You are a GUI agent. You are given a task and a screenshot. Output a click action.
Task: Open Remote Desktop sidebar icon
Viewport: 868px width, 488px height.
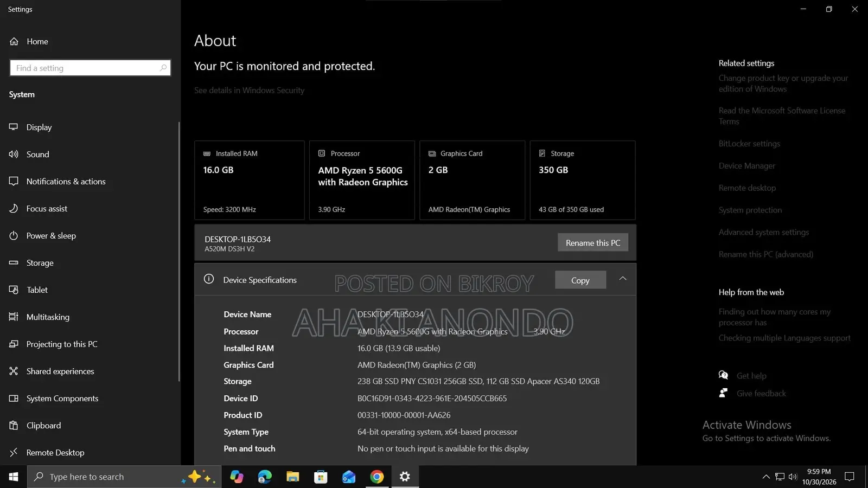14,452
